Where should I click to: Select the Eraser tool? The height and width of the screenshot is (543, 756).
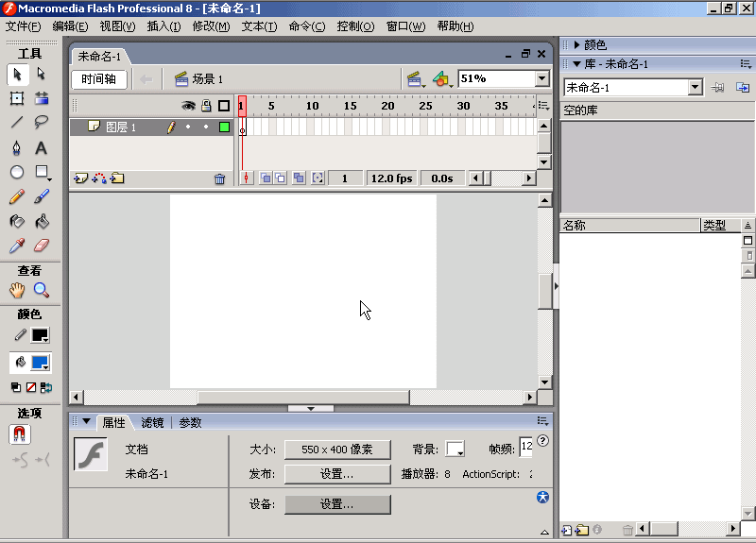(x=42, y=246)
